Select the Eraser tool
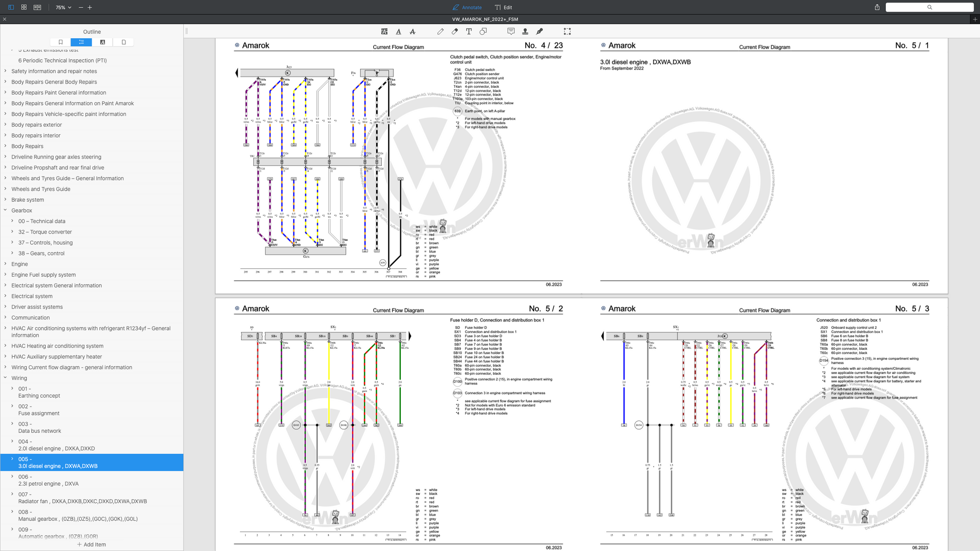 pyautogui.click(x=455, y=32)
